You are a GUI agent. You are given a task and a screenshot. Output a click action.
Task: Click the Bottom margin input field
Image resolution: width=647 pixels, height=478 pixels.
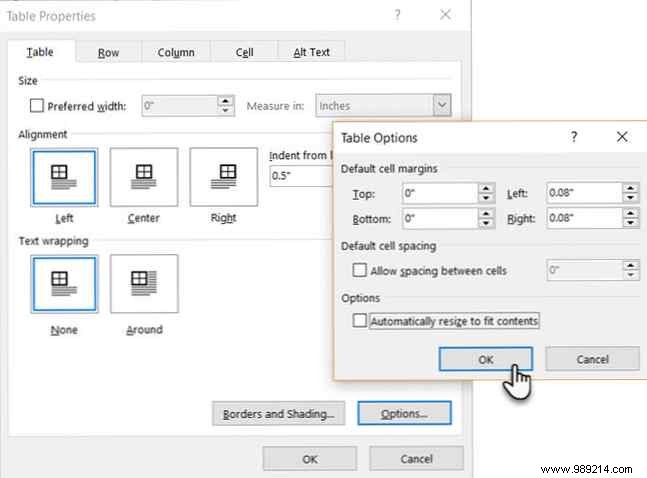pos(440,218)
